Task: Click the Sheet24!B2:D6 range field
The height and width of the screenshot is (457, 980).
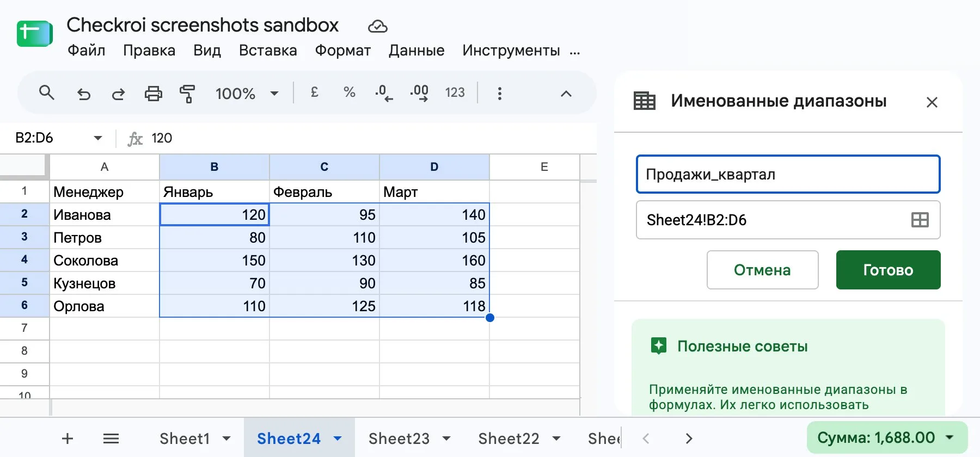Action: tap(788, 220)
